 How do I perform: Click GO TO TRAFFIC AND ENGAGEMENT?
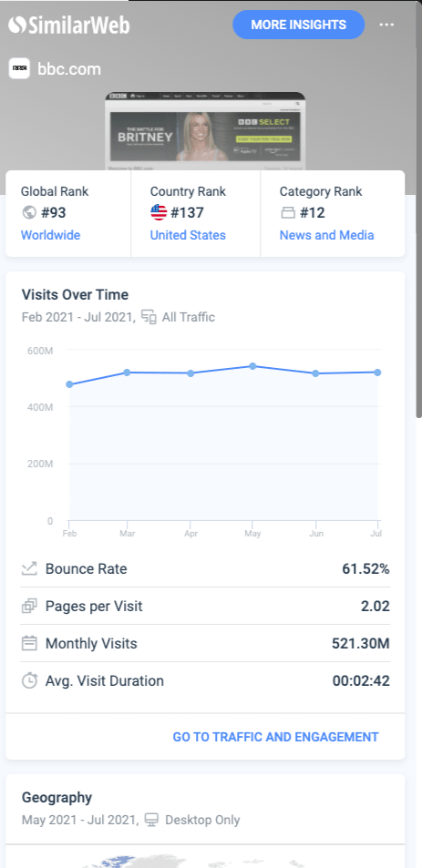click(x=276, y=737)
